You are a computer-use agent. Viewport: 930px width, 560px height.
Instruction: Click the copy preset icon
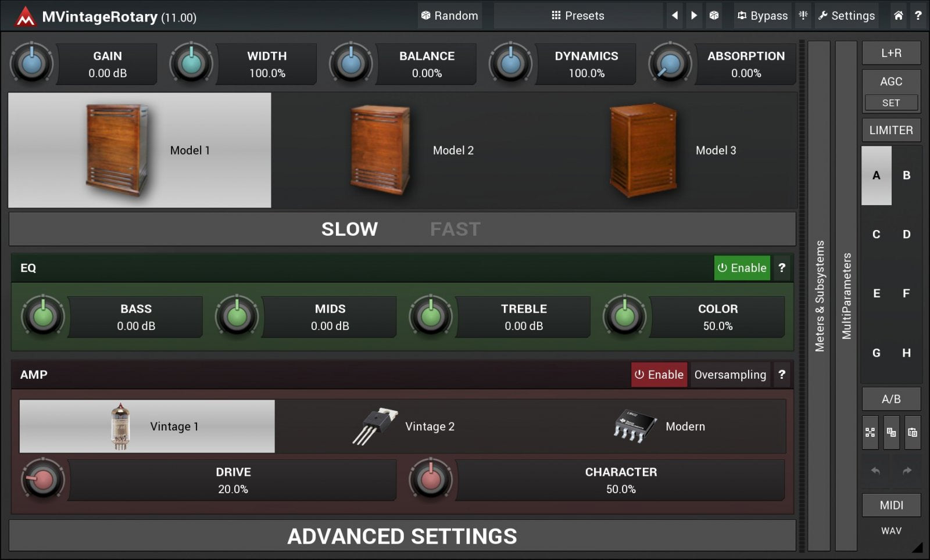(891, 432)
